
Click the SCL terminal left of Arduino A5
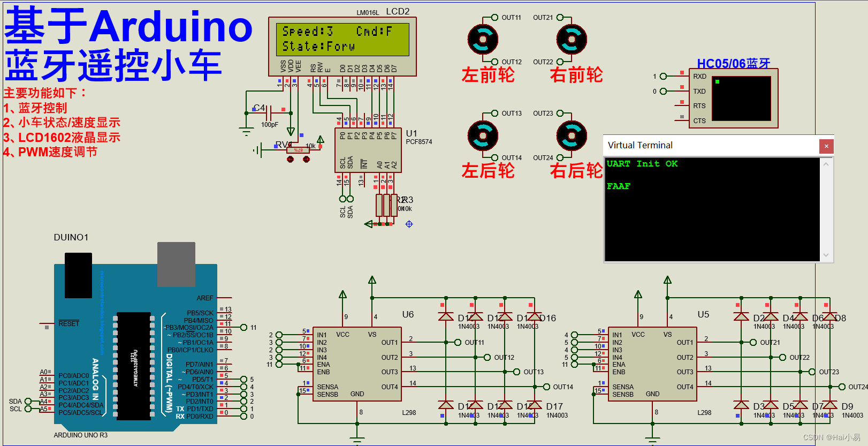pyautogui.click(x=28, y=409)
